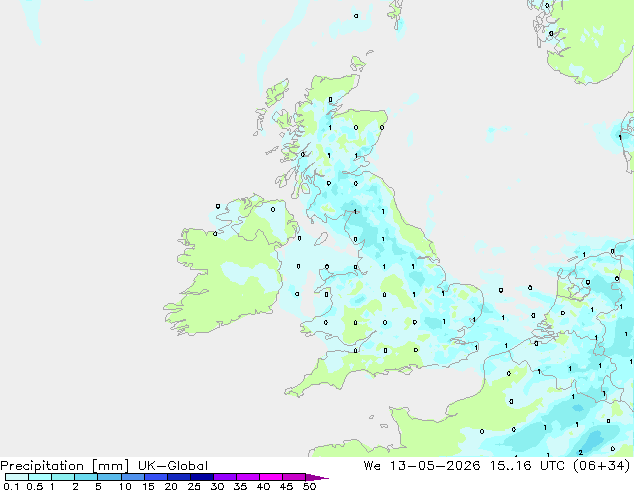Click the '0.1' legend scale label

[11, 486]
